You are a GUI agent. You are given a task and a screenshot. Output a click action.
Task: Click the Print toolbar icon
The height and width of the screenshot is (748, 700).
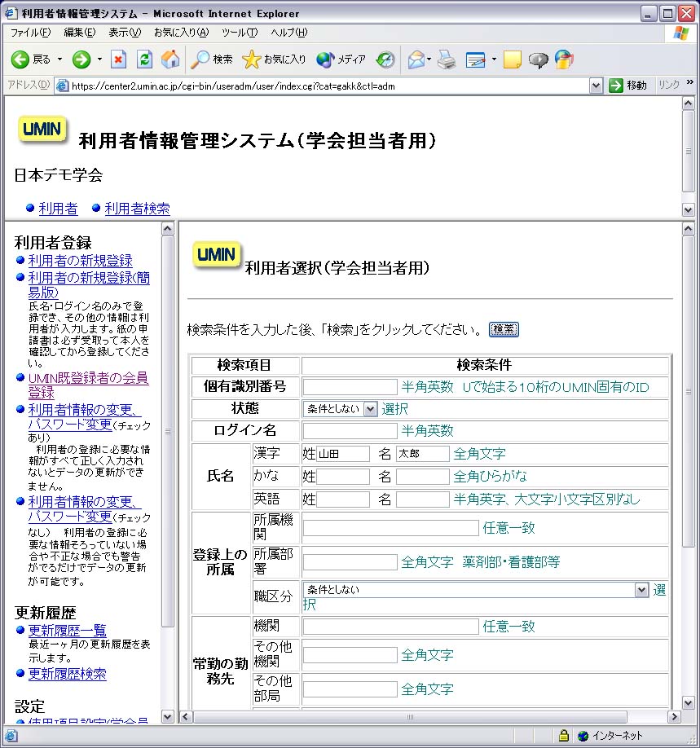pos(446,59)
